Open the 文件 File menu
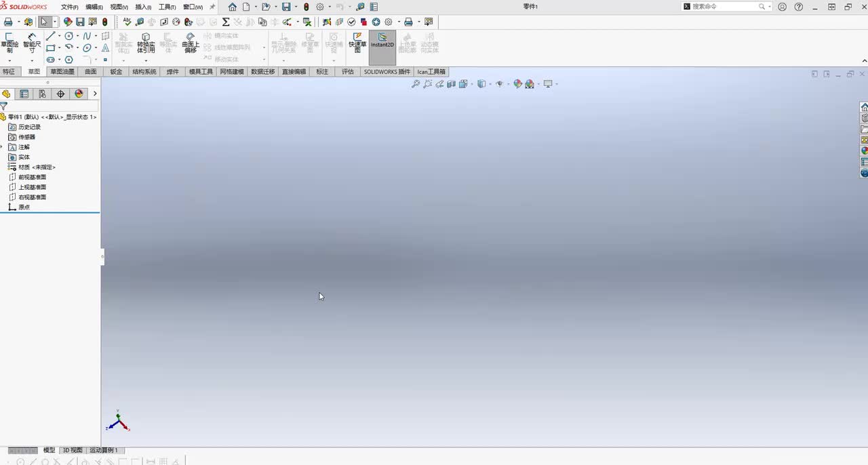The width and height of the screenshot is (868, 465). [69, 7]
